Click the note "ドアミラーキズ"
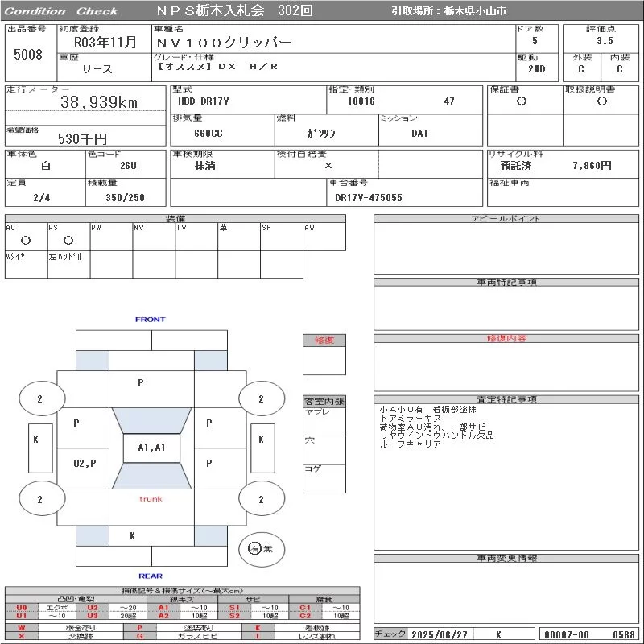Image resolution: width=644 pixels, height=644 pixels. click(410, 418)
